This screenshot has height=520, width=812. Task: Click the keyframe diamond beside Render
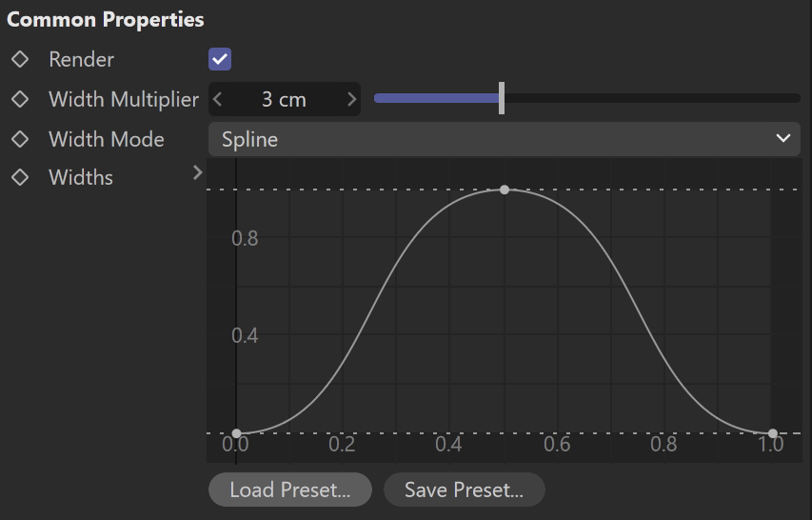pyautogui.click(x=20, y=59)
